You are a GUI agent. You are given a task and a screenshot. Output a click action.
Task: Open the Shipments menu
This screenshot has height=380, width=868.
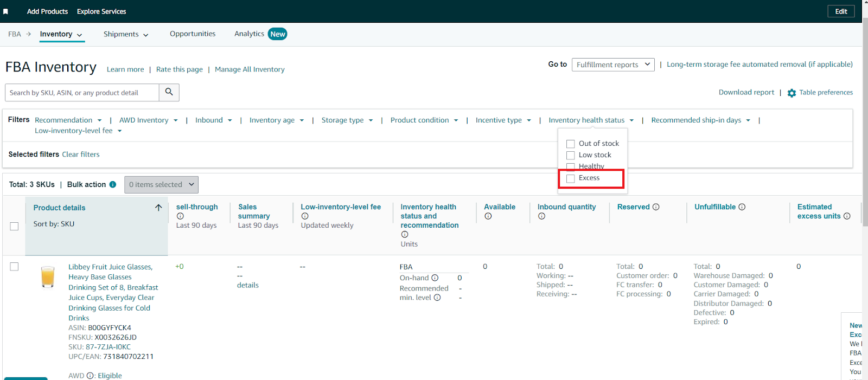coord(126,34)
